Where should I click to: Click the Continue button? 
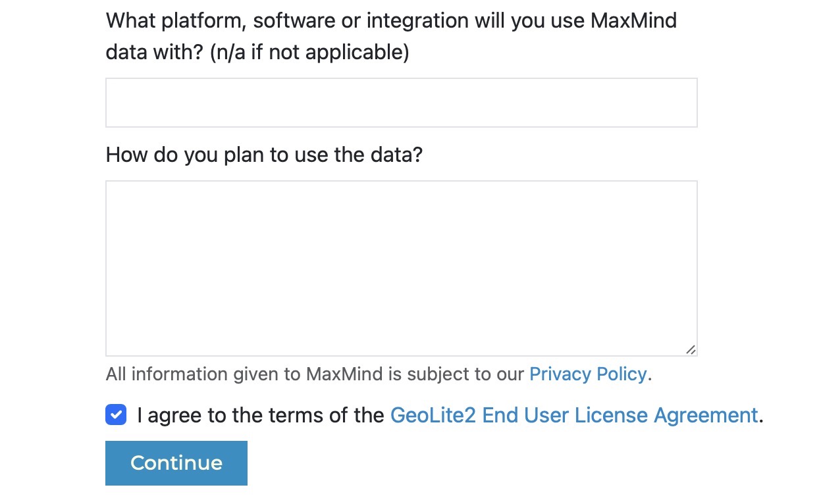click(176, 463)
